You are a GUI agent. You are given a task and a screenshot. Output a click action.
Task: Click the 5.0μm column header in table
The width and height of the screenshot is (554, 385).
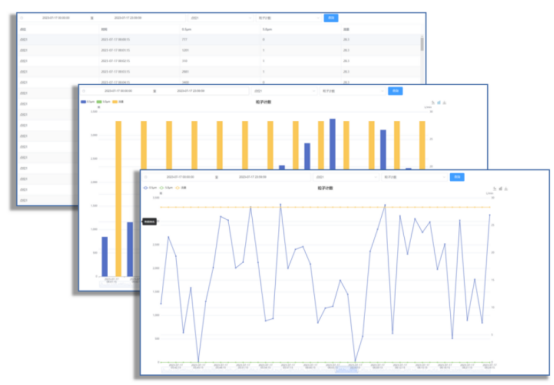[x=267, y=29]
